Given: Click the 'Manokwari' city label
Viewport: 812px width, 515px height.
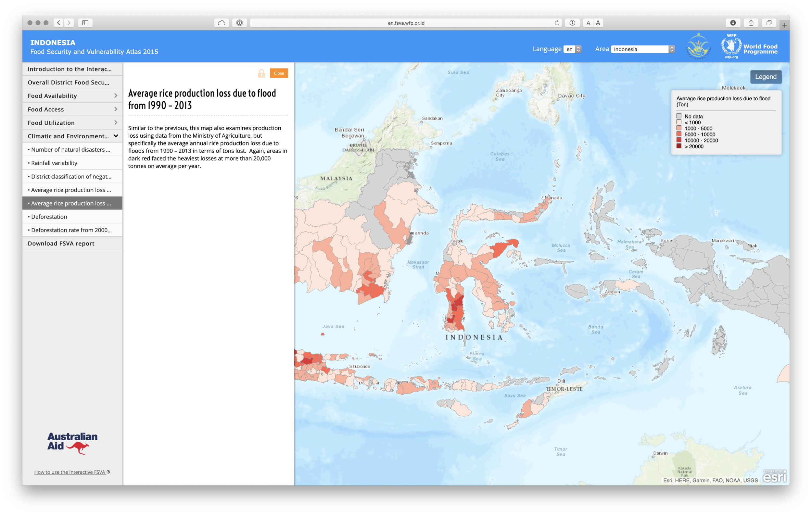Looking at the screenshot, I should point(723,241).
